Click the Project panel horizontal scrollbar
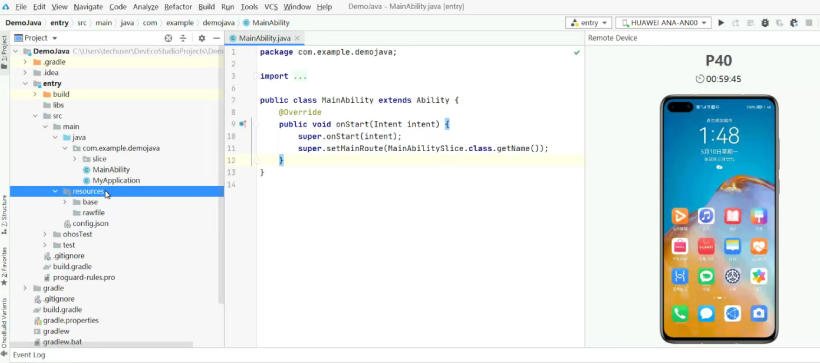 [102, 345]
